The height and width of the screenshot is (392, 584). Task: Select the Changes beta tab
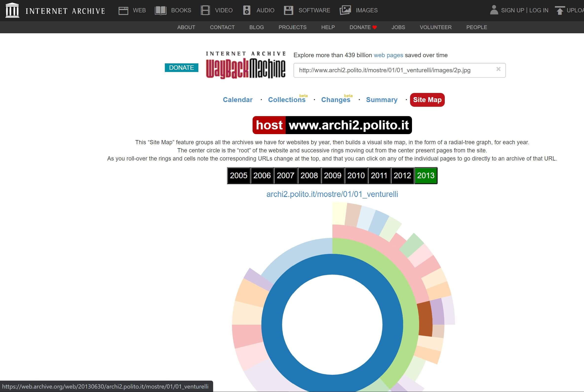pyautogui.click(x=336, y=100)
